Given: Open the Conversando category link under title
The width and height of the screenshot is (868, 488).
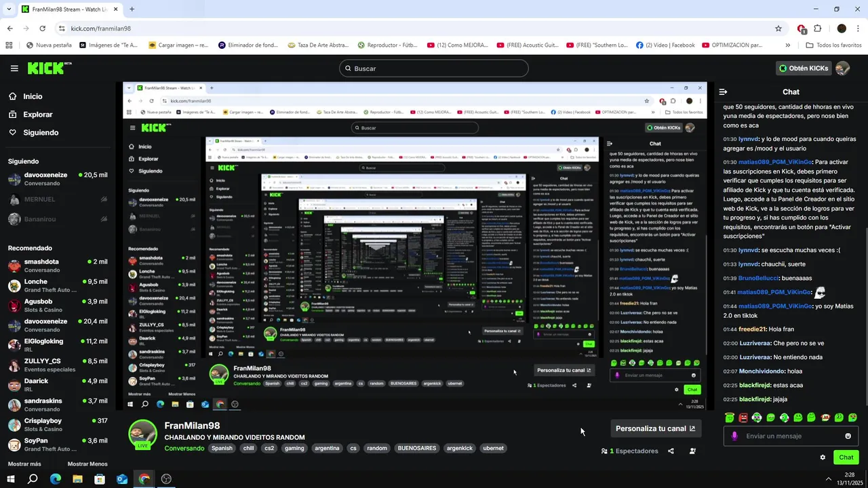Looking at the screenshot, I should tap(184, 448).
